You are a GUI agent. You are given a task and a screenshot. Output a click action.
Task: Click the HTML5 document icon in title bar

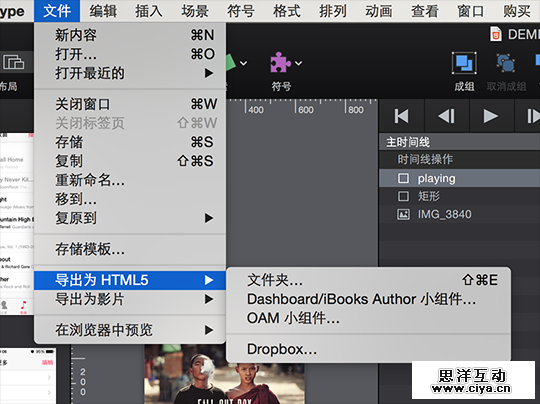[x=496, y=34]
